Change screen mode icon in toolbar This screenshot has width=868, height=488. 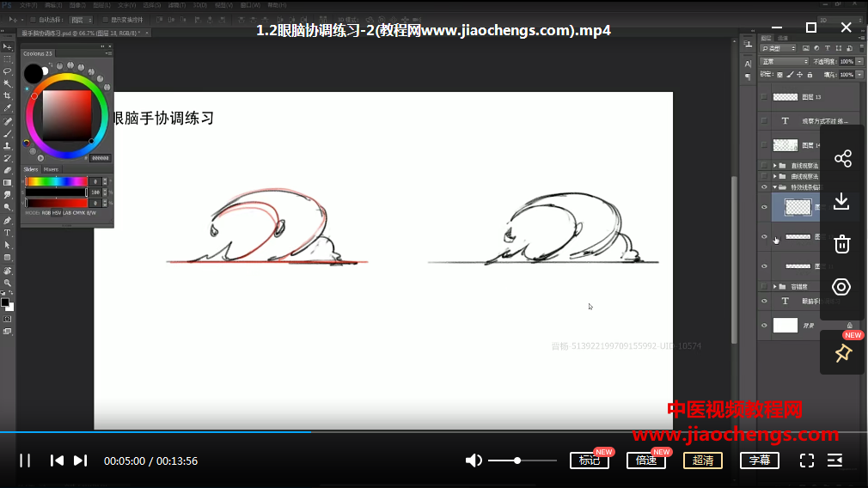point(7,332)
